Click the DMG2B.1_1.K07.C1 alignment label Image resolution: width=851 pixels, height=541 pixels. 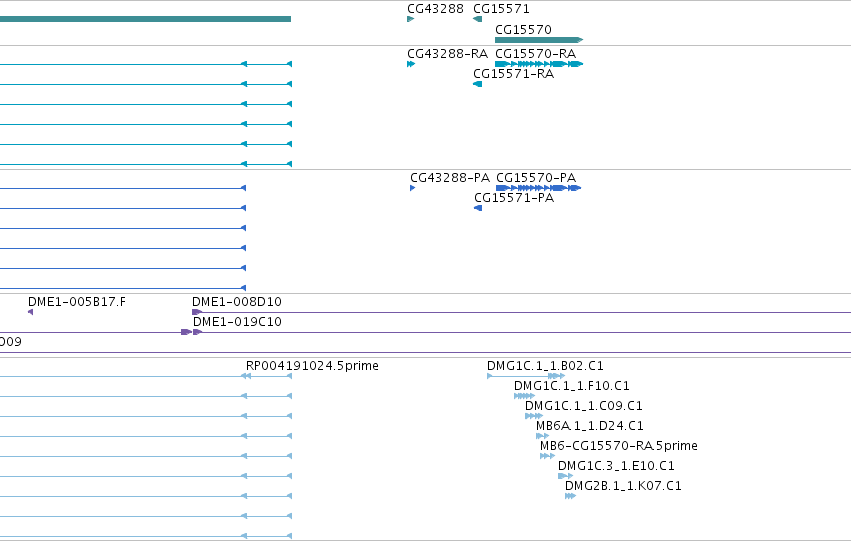623,486
